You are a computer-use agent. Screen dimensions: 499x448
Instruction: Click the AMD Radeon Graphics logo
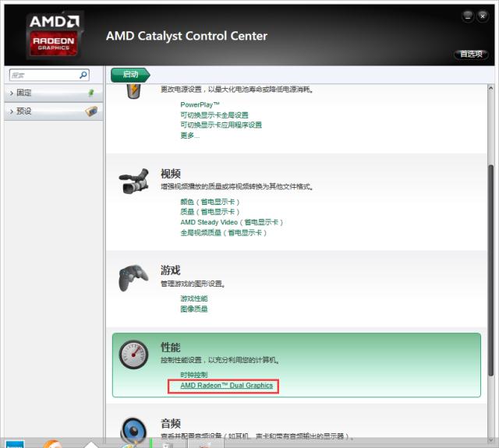point(54,35)
